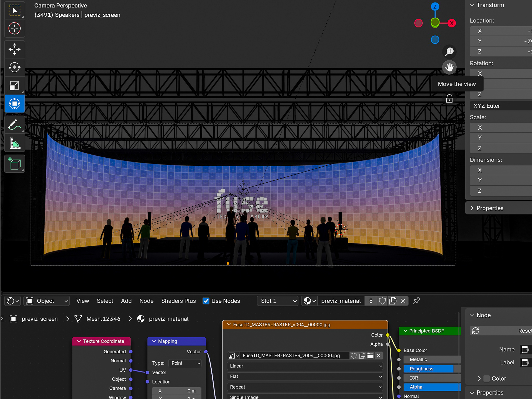Screen dimensions: 532x399
Task: Click the camera view lock icon
Action: (x=449, y=99)
